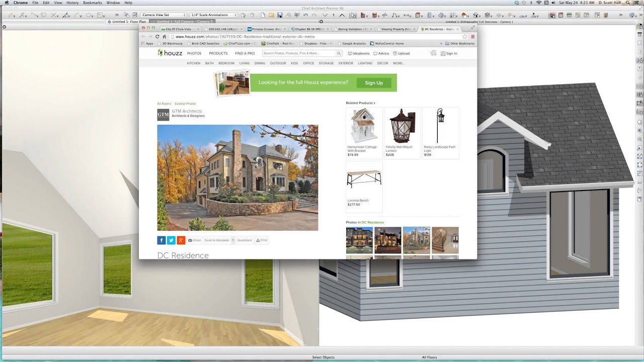This screenshot has width=644, height=362.
Task: Open KITCHEN category on Houzz
Action: tap(194, 63)
